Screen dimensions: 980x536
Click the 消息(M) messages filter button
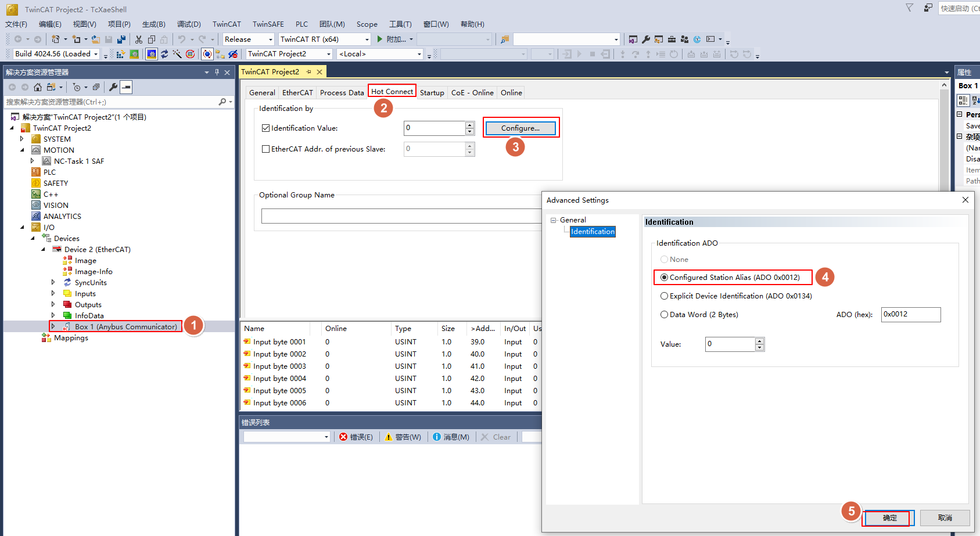click(451, 437)
